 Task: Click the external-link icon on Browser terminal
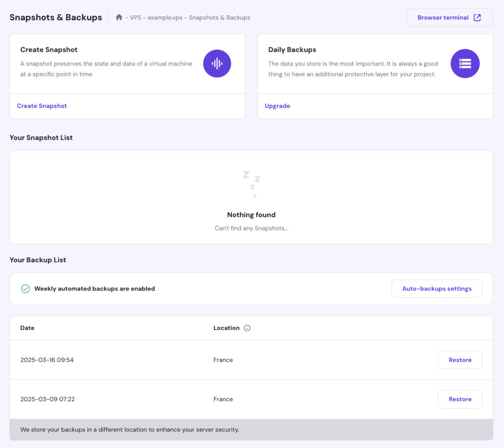[x=476, y=17]
